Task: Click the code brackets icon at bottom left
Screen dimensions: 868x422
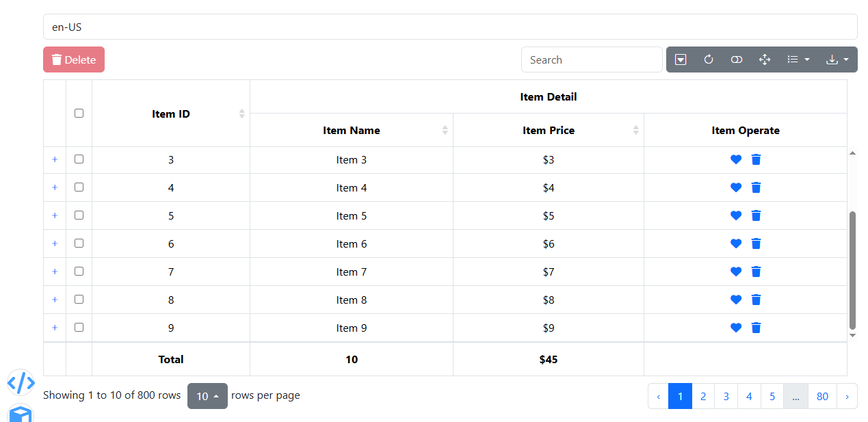Action: pos(21,382)
